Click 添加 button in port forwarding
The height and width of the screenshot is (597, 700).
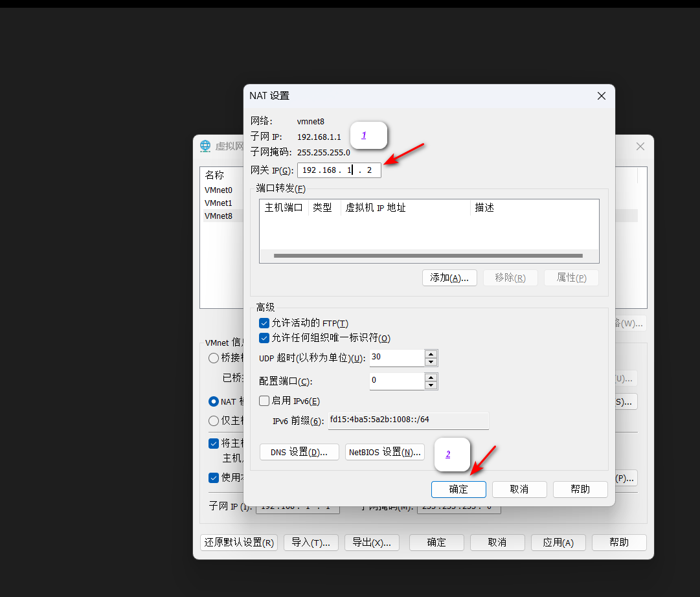[x=449, y=278]
